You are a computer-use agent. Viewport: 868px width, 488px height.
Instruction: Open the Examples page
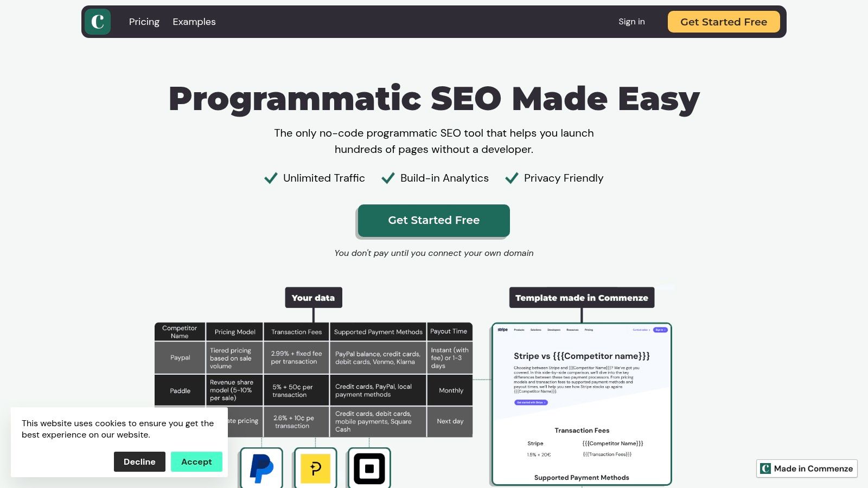(x=194, y=22)
